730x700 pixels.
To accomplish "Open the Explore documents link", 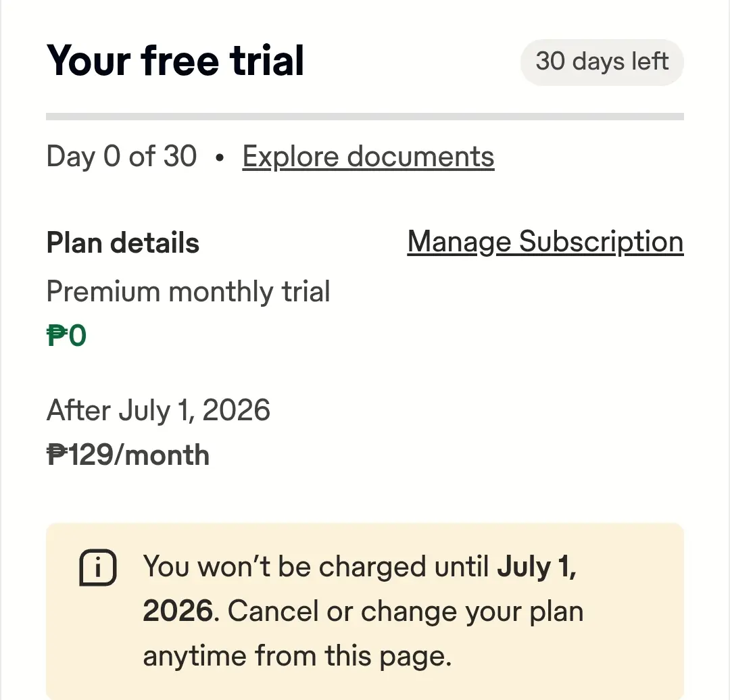I will tap(368, 156).
